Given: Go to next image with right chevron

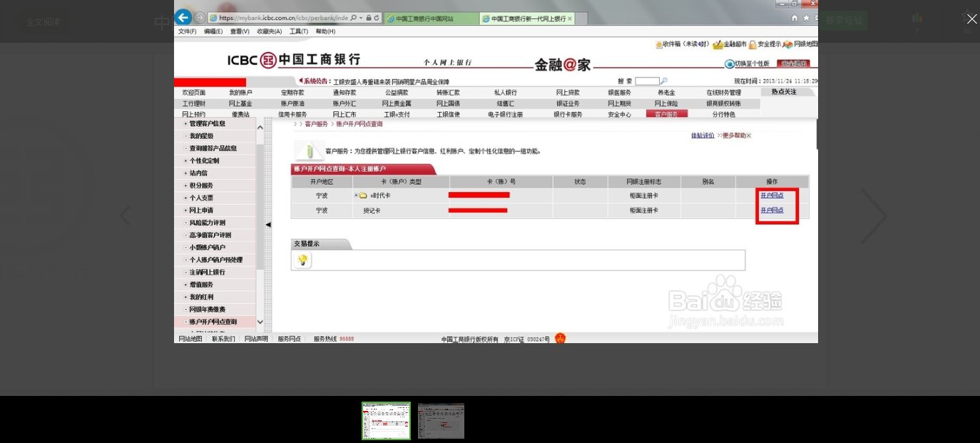Looking at the screenshot, I should click(873, 216).
